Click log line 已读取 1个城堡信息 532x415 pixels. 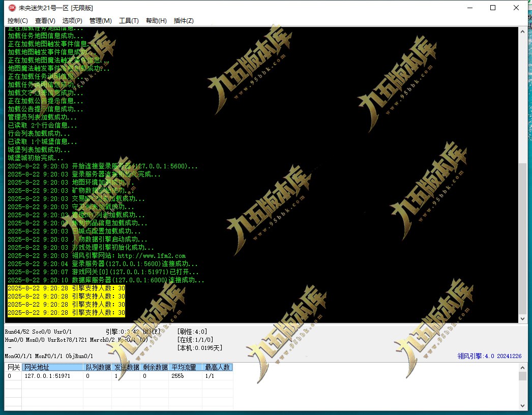42,141
